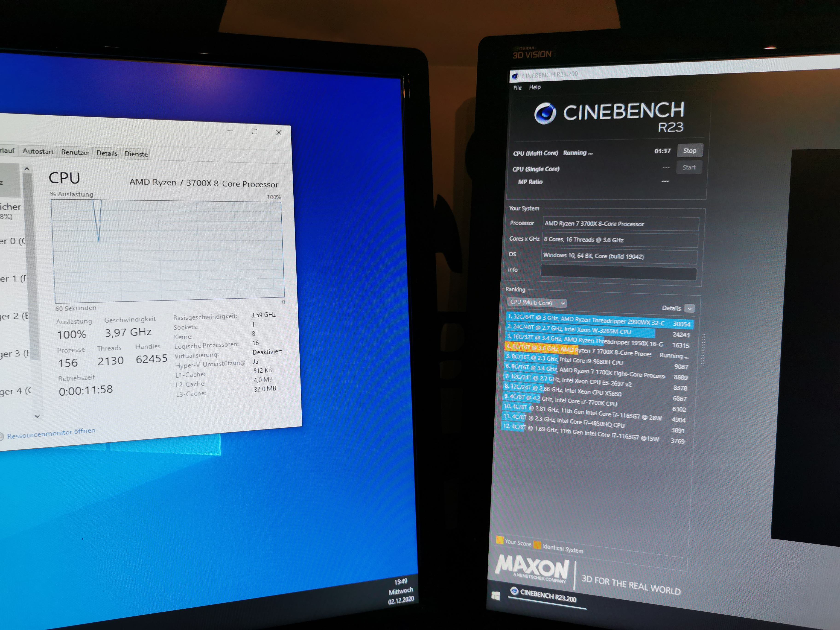Click Virtualisierung Deaktiviert value
The width and height of the screenshot is (840, 630).
pyautogui.click(x=267, y=352)
